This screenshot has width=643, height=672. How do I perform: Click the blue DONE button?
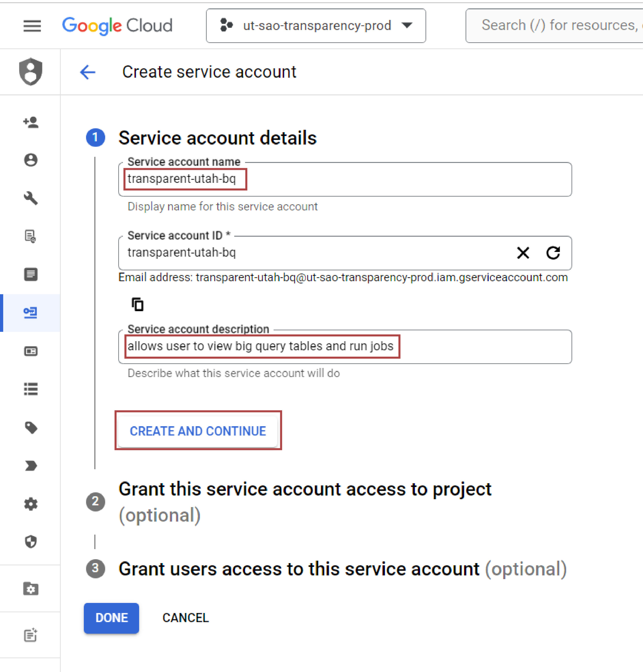point(111,617)
